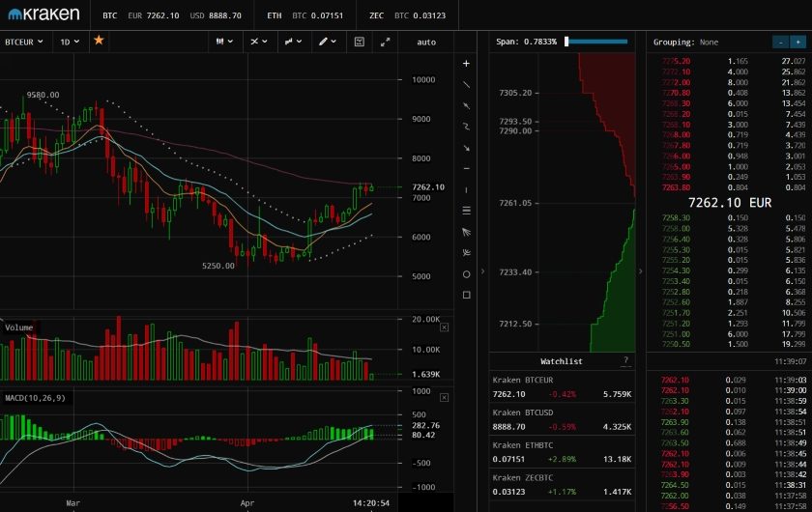Open the indicators dropdown with crossed lines icon
The image size is (812, 512).
[258, 42]
